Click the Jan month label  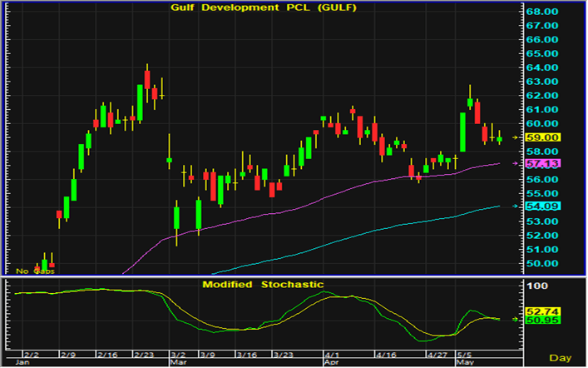click(x=22, y=363)
